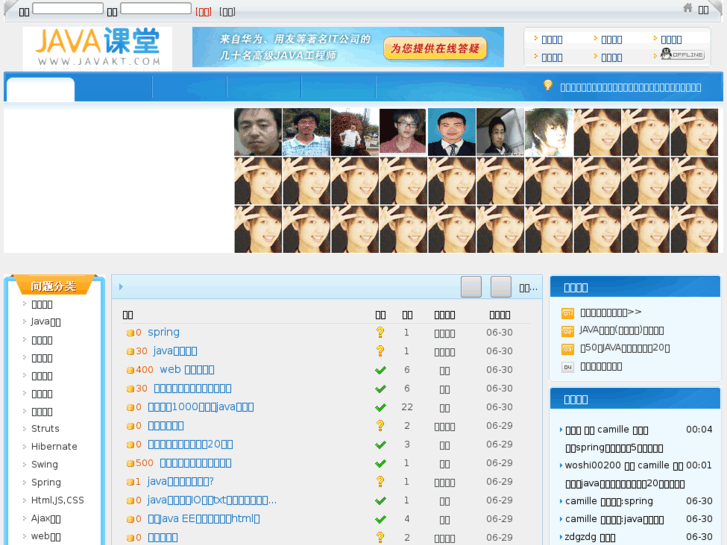Click the question mark status for spring row
Screen dimensions: 727x545
380,332
